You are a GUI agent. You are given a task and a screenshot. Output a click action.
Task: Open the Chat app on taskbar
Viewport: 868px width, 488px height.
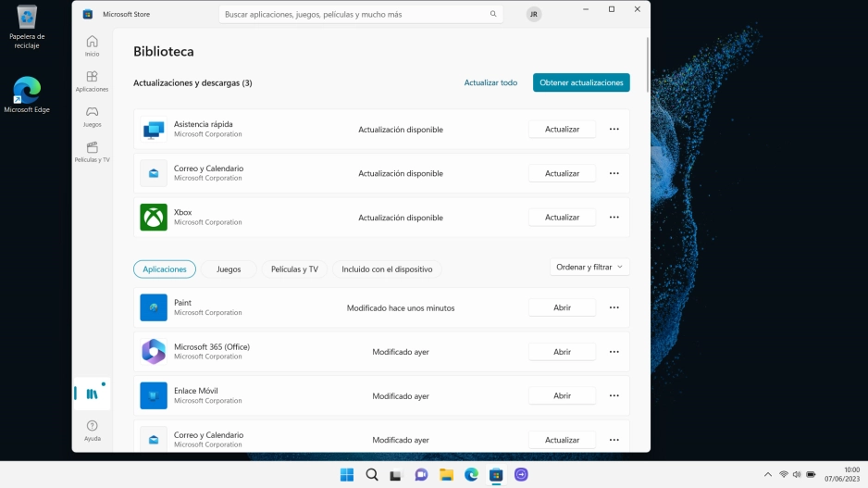[x=421, y=475]
